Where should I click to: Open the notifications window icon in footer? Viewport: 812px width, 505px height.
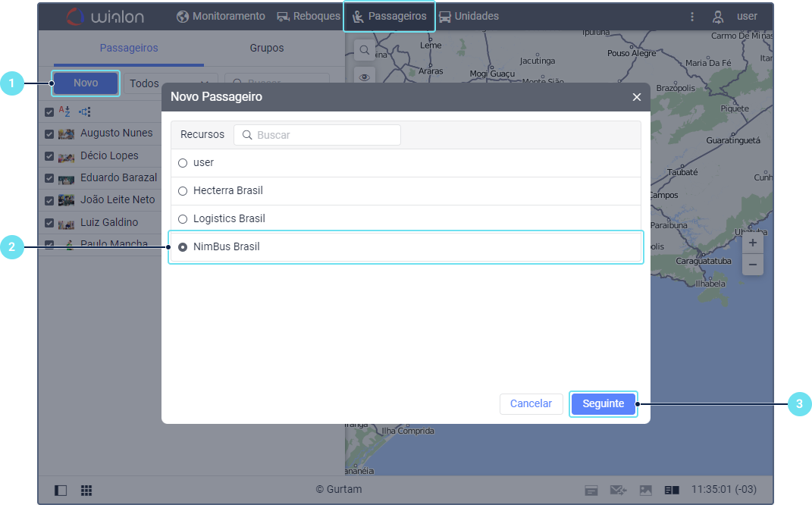[591, 490]
